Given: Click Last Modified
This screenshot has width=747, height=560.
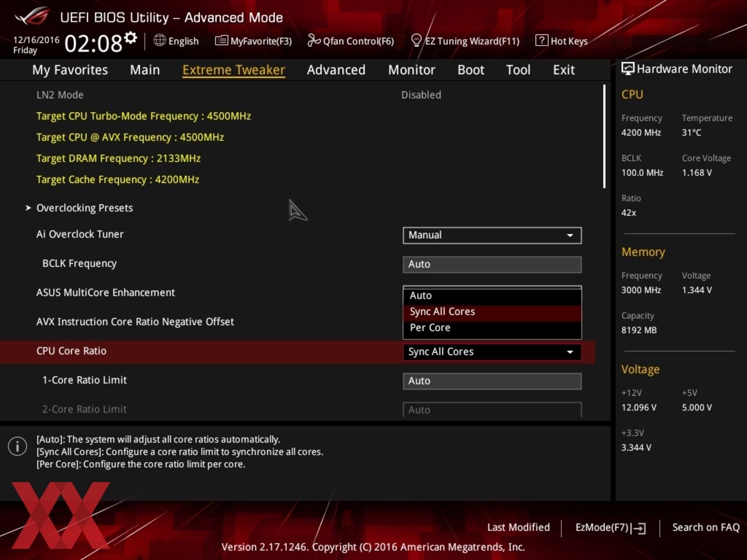Looking at the screenshot, I should 519,528.
